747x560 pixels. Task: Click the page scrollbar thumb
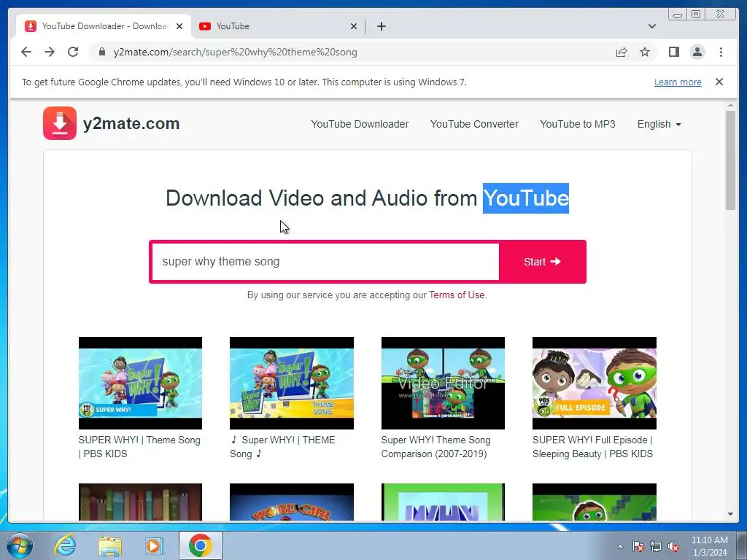click(x=730, y=160)
